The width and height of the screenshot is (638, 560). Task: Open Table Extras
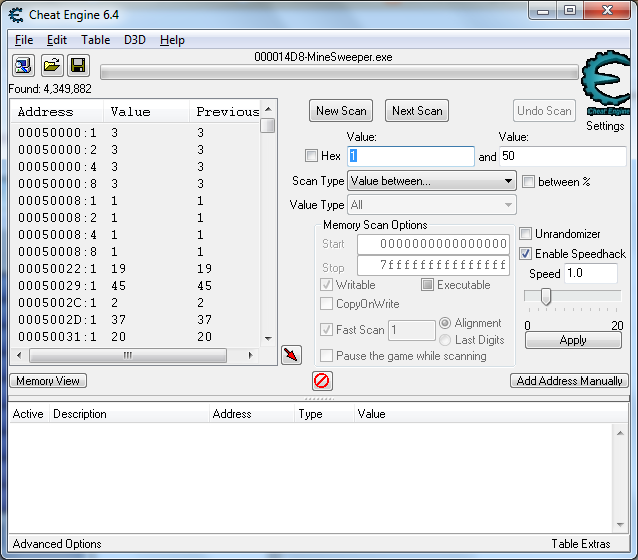[x=581, y=544]
